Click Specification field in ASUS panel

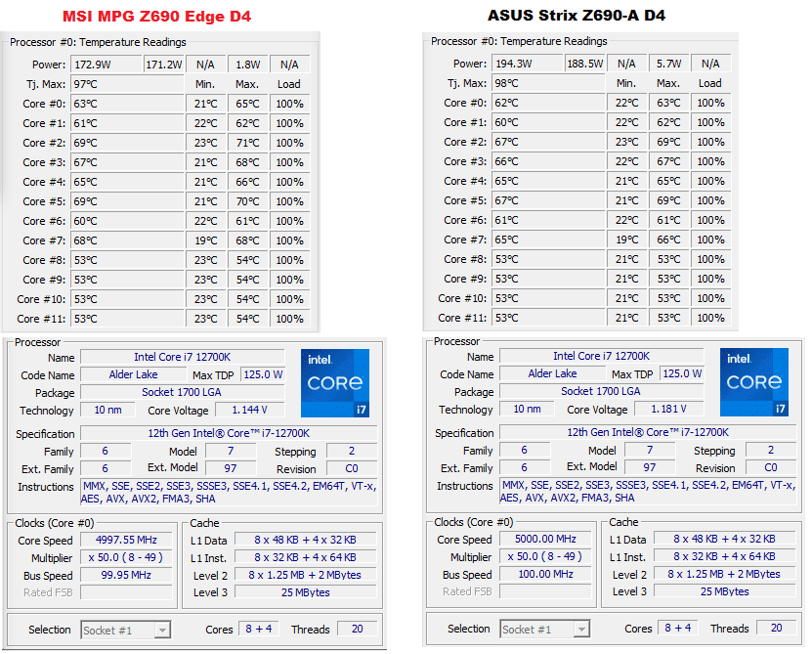648,432
